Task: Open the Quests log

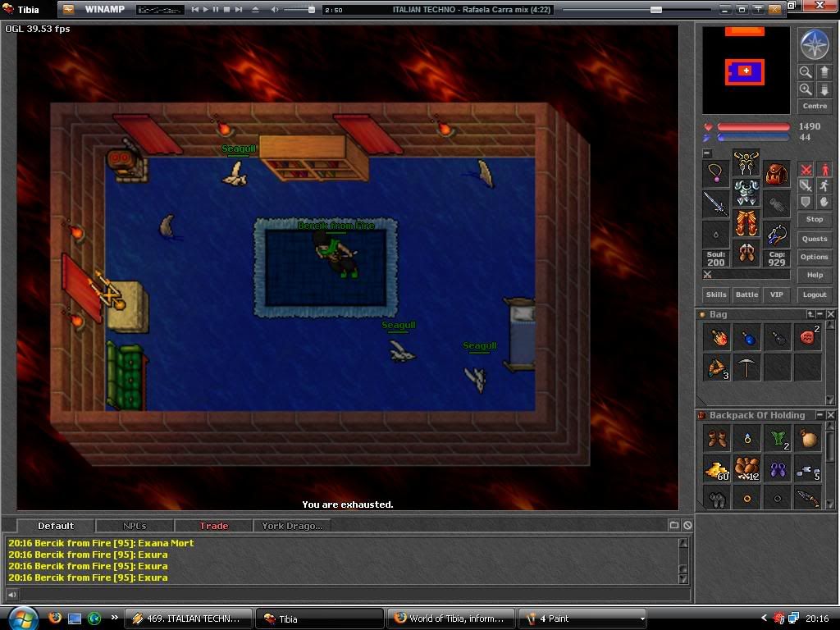Action: [815, 239]
